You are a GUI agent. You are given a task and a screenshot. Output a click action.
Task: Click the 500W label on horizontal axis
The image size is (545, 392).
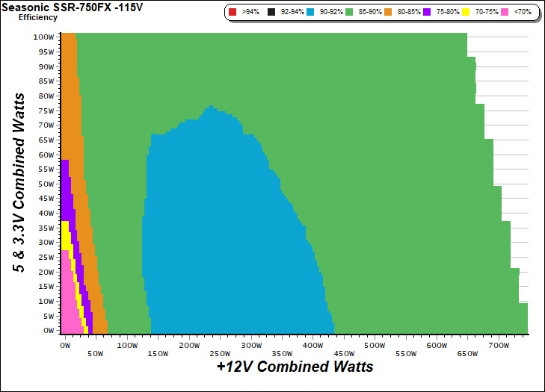click(374, 346)
